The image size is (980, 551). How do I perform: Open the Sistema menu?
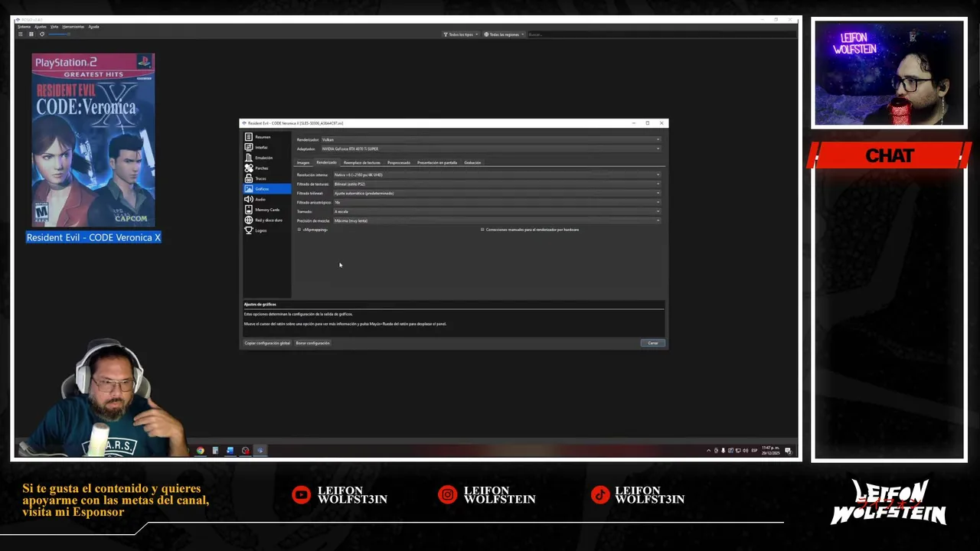[24, 27]
